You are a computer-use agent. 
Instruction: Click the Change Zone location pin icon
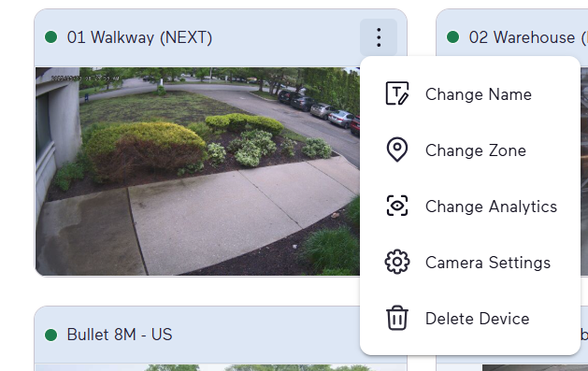pyautogui.click(x=397, y=150)
